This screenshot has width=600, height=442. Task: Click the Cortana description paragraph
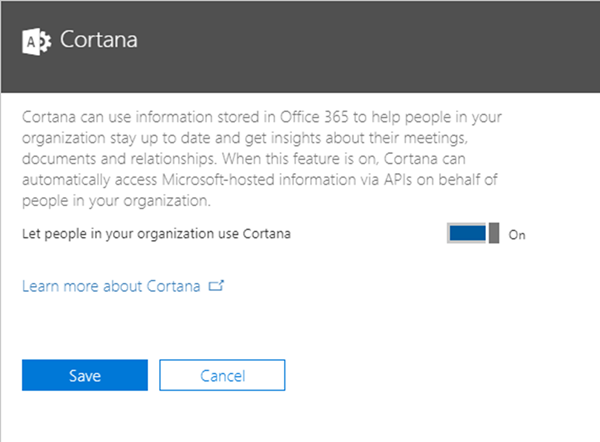269,158
